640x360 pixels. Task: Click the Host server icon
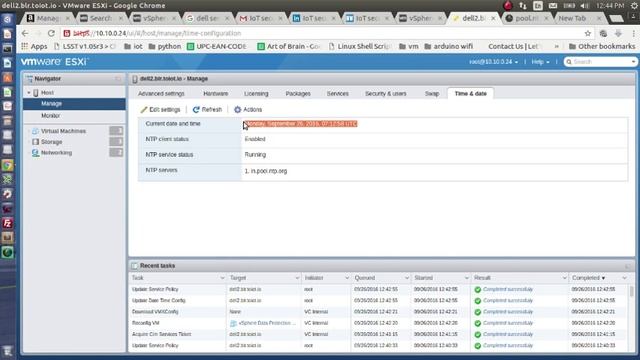pyautogui.click(x=36, y=93)
